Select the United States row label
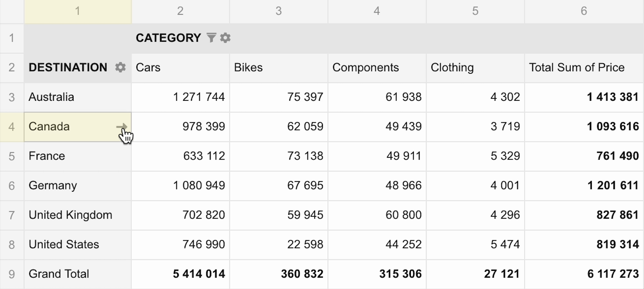The width and height of the screenshot is (644, 289). [x=64, y=244]
